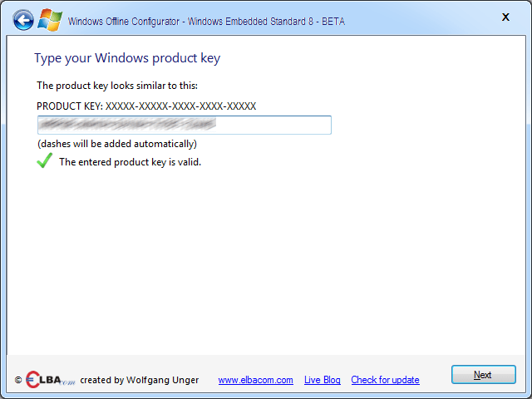
Task: Click 'Type your Windows product key' heading
Action: (x=127, y=58)
